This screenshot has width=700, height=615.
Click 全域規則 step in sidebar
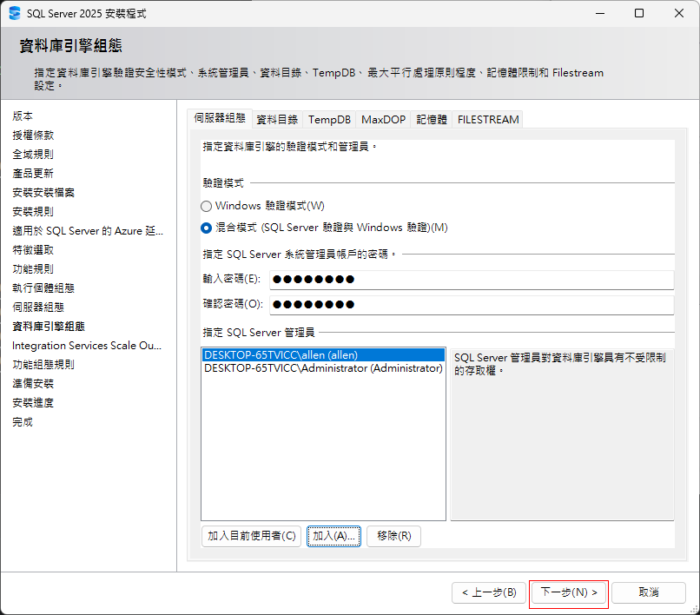coord(33,155)
